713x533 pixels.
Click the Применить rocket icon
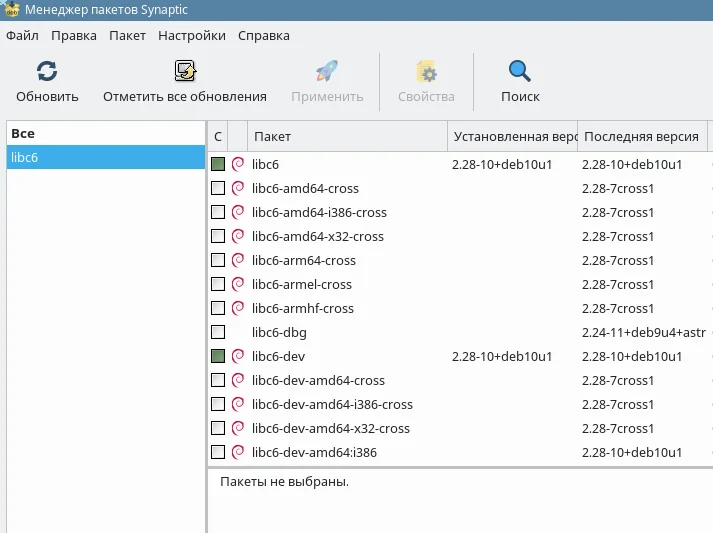(x=327, y=71)
